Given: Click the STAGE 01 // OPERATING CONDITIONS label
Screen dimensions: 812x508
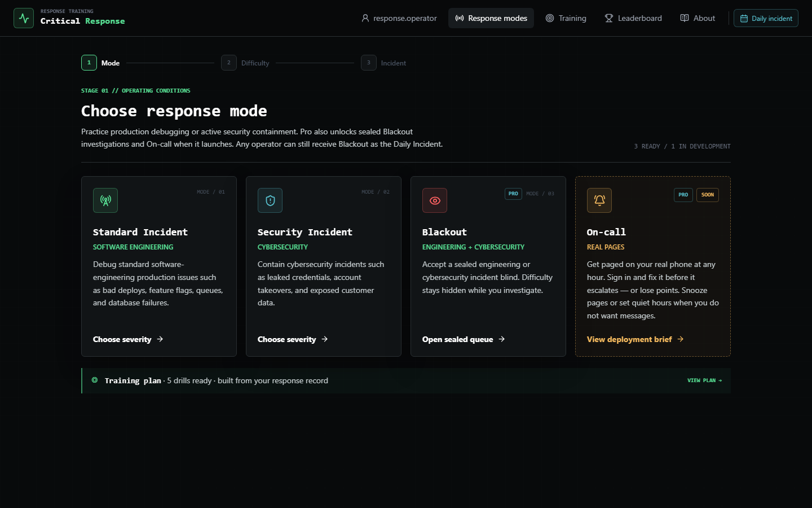Looking at the screenshot, I should tap(135, 90).
